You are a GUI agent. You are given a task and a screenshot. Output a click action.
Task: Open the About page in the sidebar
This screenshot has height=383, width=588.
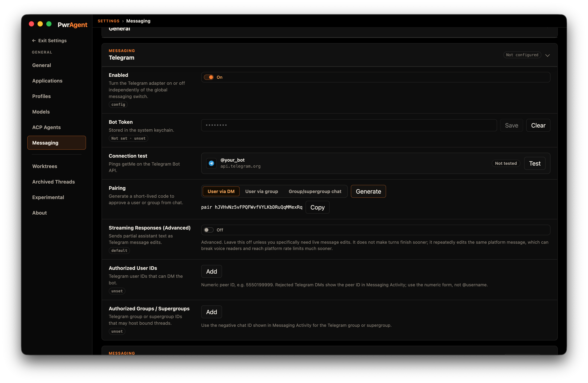tap(57, 213)
